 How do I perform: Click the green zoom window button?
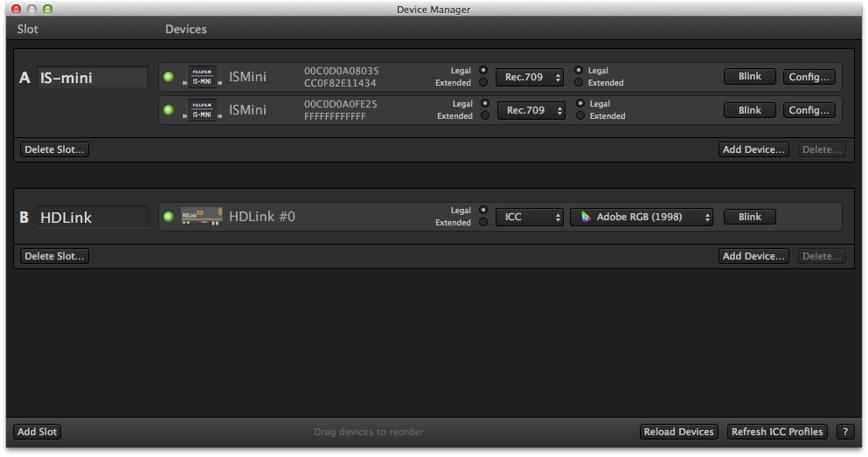point(47,10)
